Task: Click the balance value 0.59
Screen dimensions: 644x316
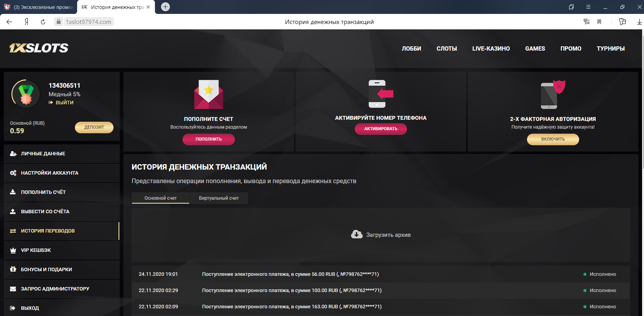Action: [x=17, y=131]
